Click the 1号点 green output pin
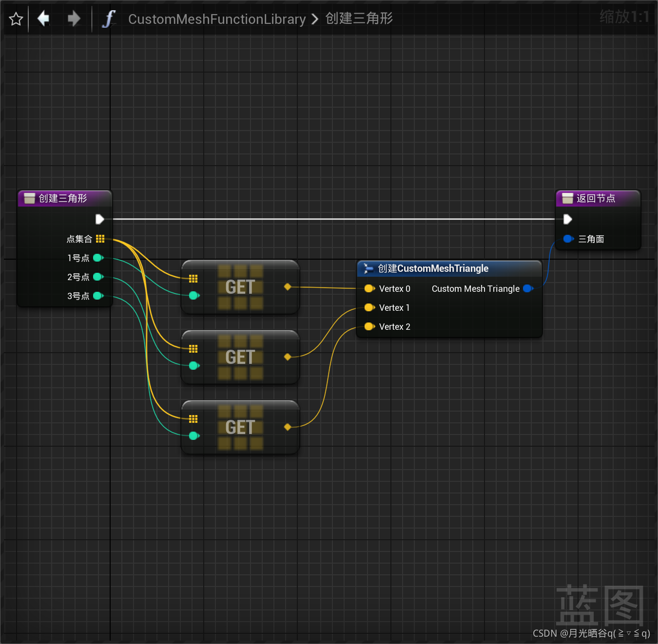Viewport: 658px width, 644px height. click(x=97, y=258)
